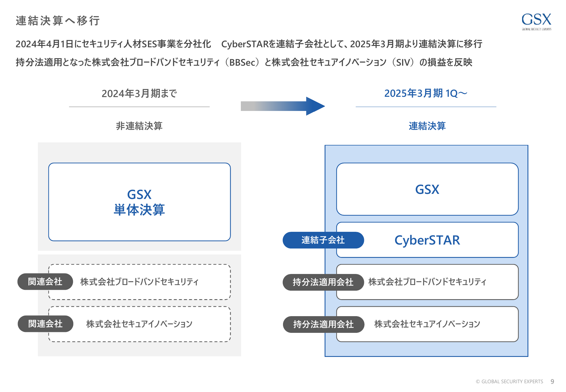Click the line starting 2024年4月1日に

[x=249, y=44]
